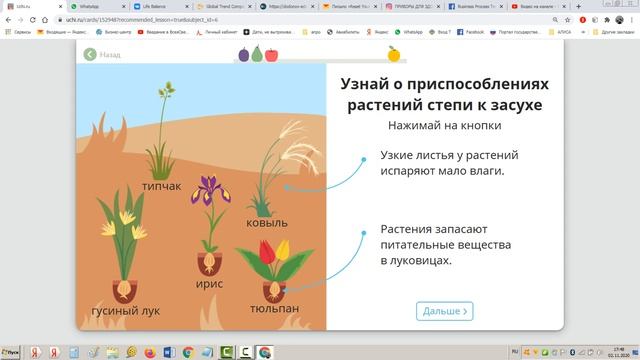Open the Личный кабинет bookmark

coord(217,32)
